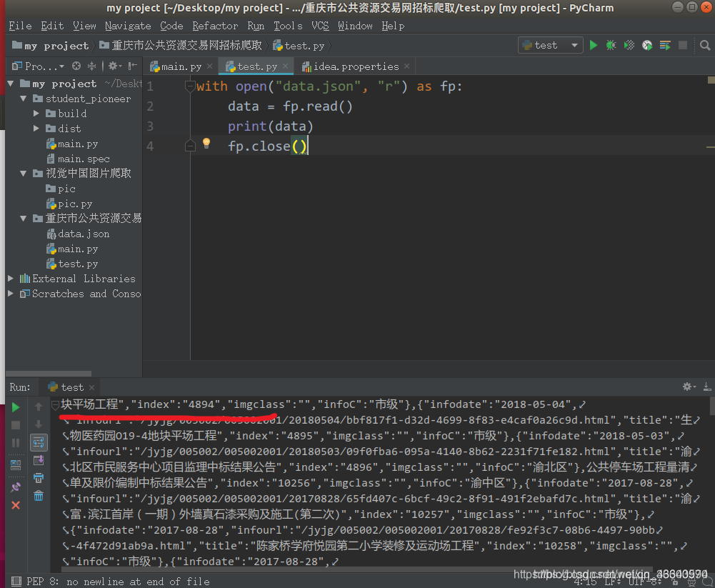Open Search Everywhere via the magnifier icon

pos(705,45)
